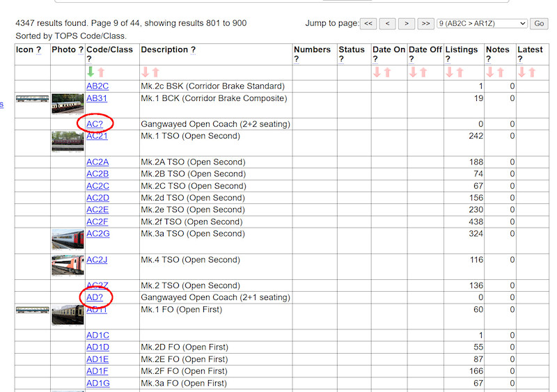Sort Latest column ascending
Screen dimensions: 557x392
point(532,72)
